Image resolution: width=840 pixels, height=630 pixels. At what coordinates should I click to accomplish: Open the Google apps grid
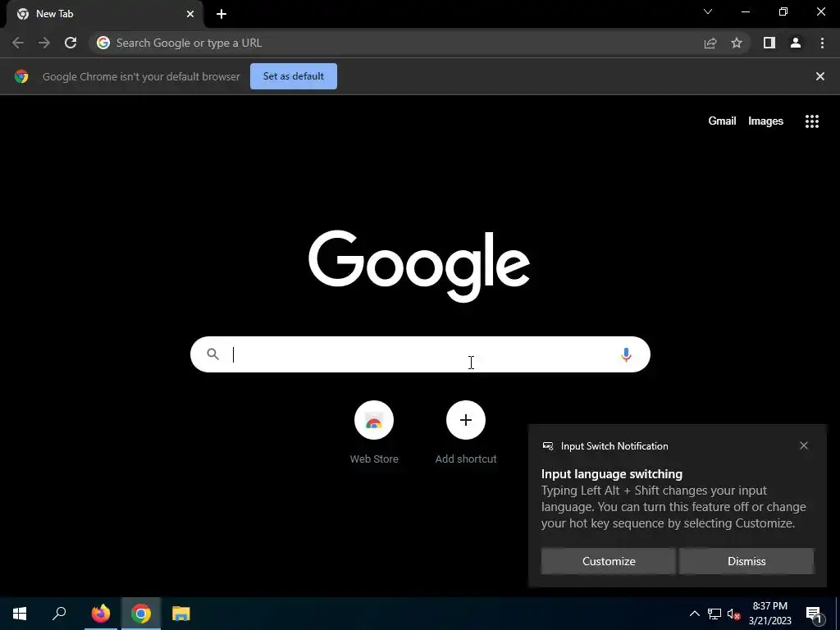(812, 121)
